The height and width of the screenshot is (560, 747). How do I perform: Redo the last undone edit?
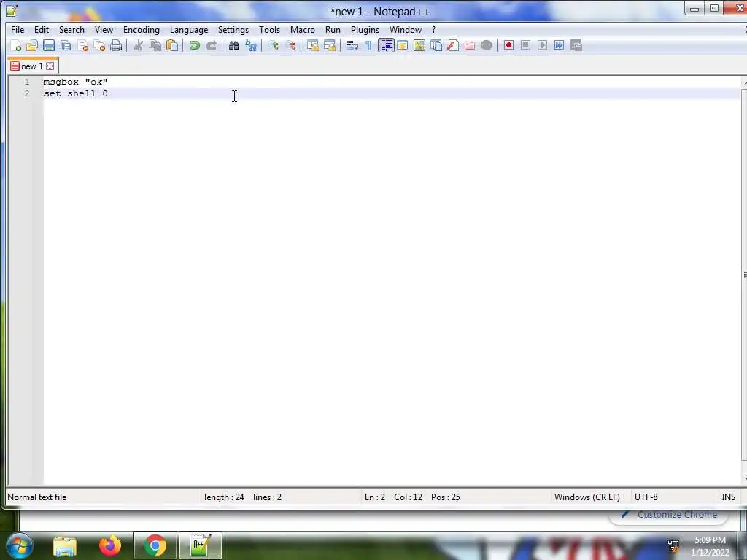212,46
